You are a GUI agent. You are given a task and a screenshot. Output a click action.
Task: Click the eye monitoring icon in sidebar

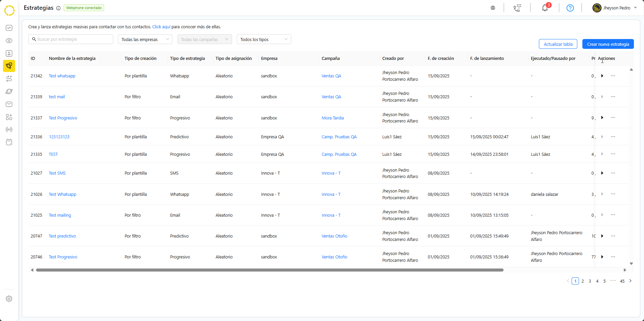click(9, 41)
